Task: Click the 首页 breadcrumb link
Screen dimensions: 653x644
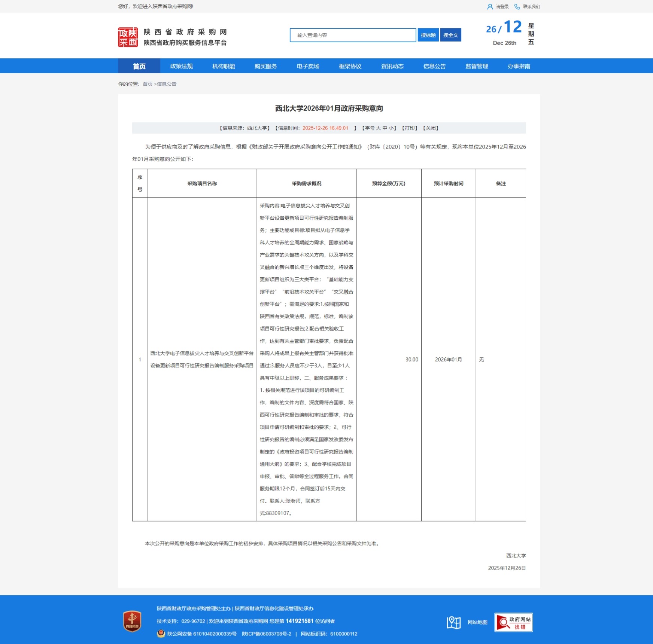Action: coord(148,84)
